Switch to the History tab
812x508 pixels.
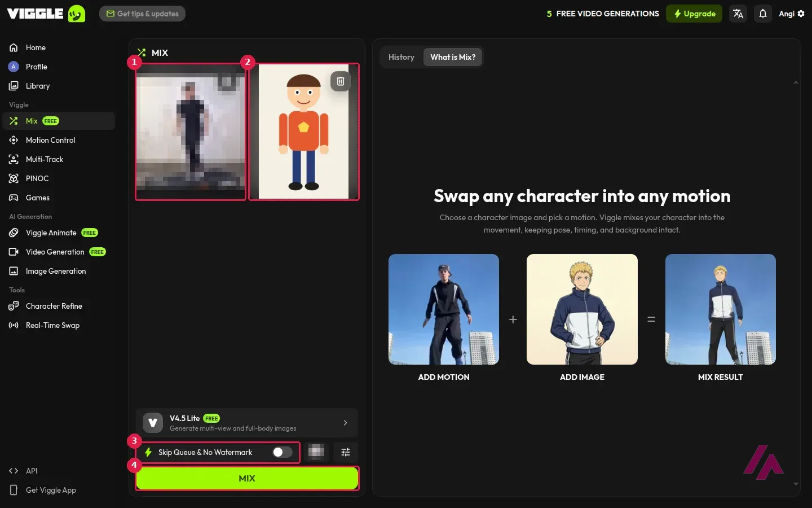[x=401, y=57]
